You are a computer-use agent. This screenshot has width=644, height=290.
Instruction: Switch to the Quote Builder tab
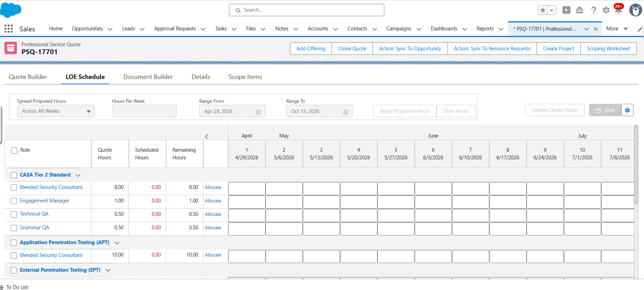(x=28, y=77)
